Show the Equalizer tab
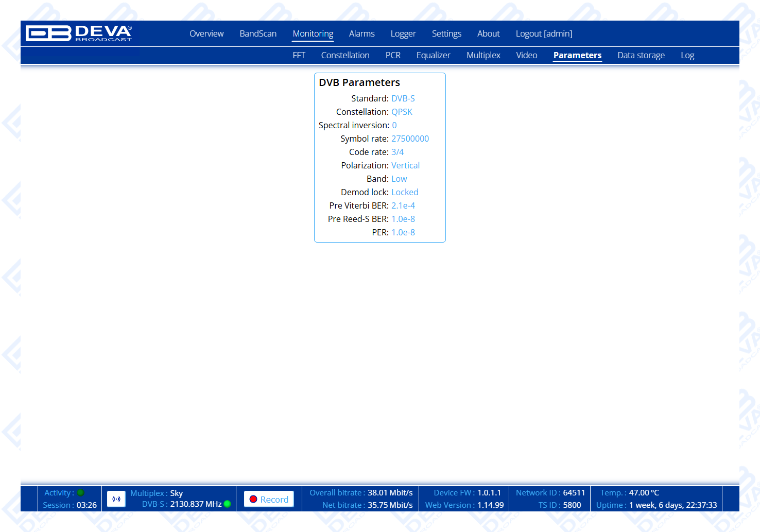Viewport: 760px width, 532px height. [433, 55]
